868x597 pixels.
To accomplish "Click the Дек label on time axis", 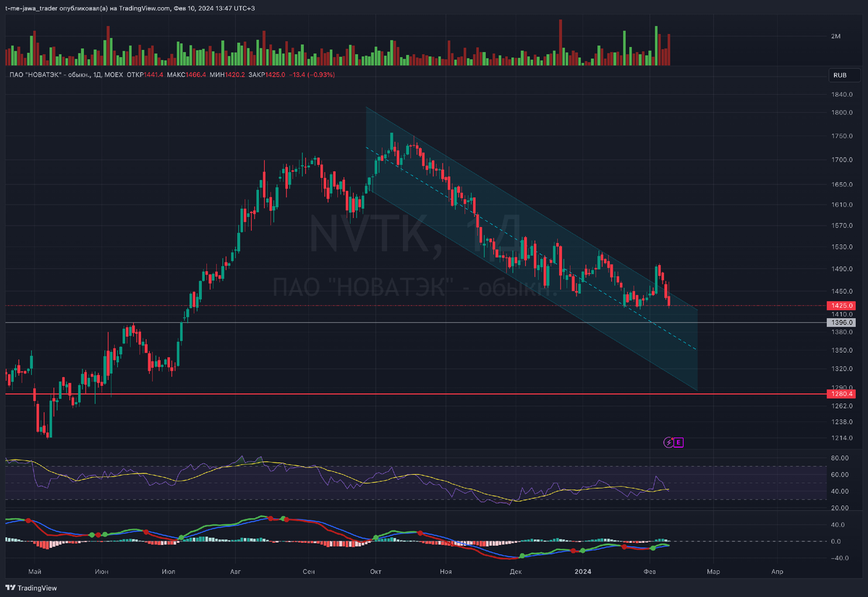I will [515, 572].
